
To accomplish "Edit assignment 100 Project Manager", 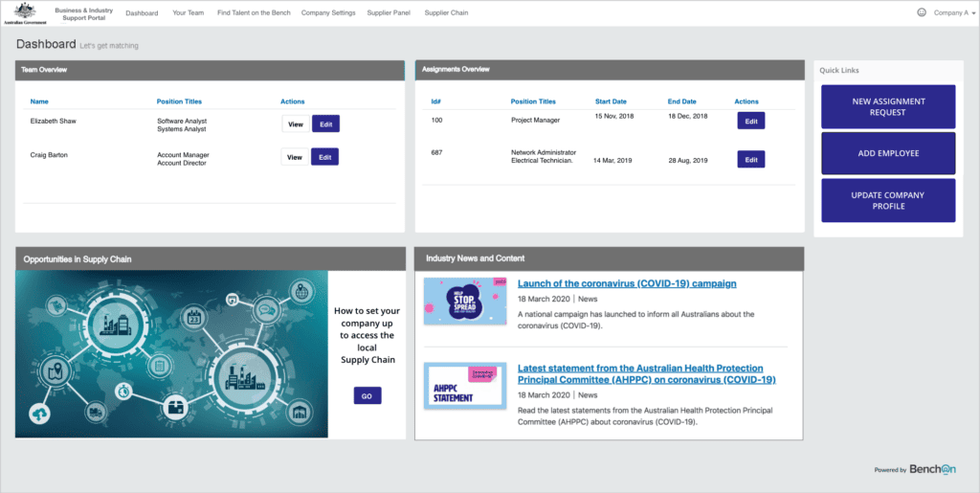I will click(x=750, y=121).
